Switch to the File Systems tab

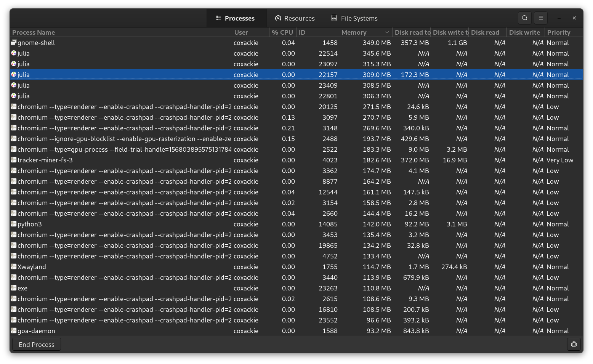click(x=354, y=18)
